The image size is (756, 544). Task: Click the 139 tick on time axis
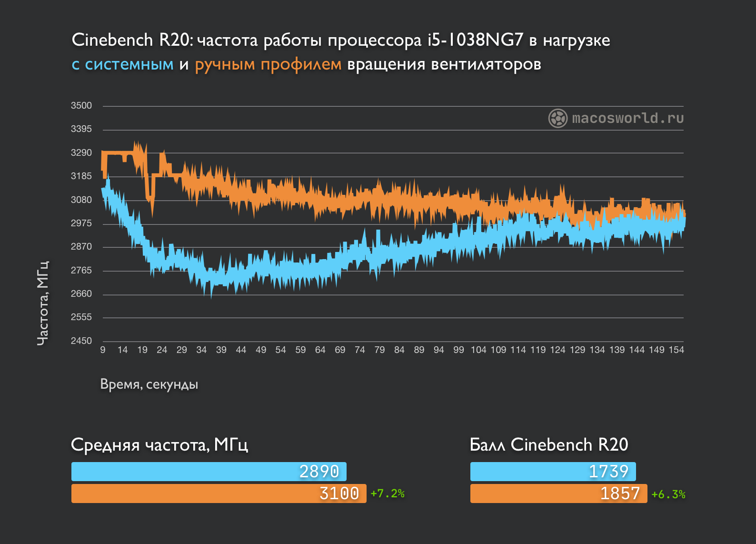pos(617,350)
